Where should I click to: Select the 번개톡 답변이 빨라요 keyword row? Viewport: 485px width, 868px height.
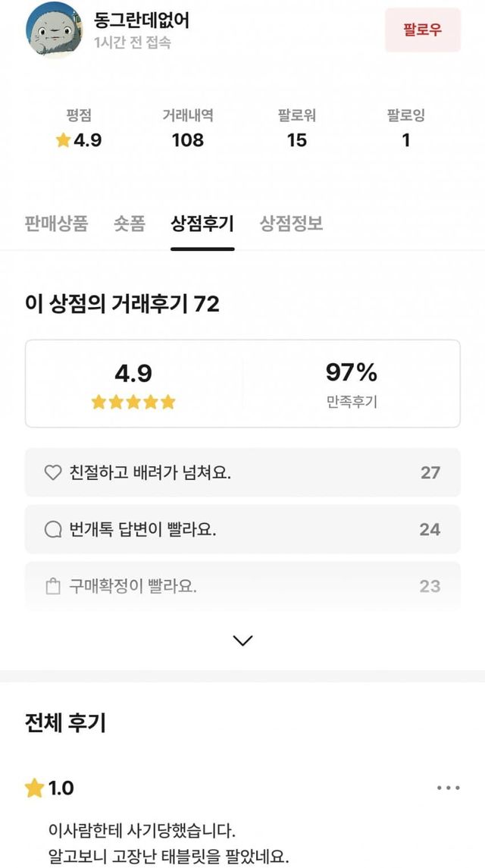coord(242,530)
